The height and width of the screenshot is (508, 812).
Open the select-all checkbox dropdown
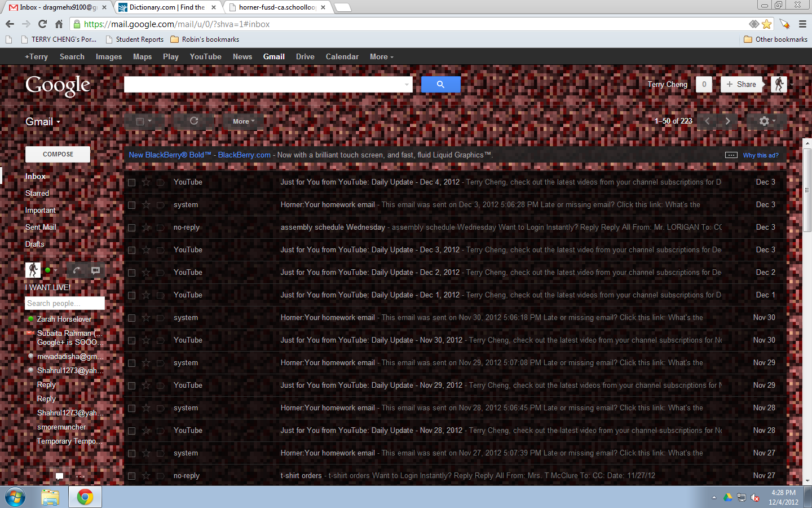click(150, 121)
